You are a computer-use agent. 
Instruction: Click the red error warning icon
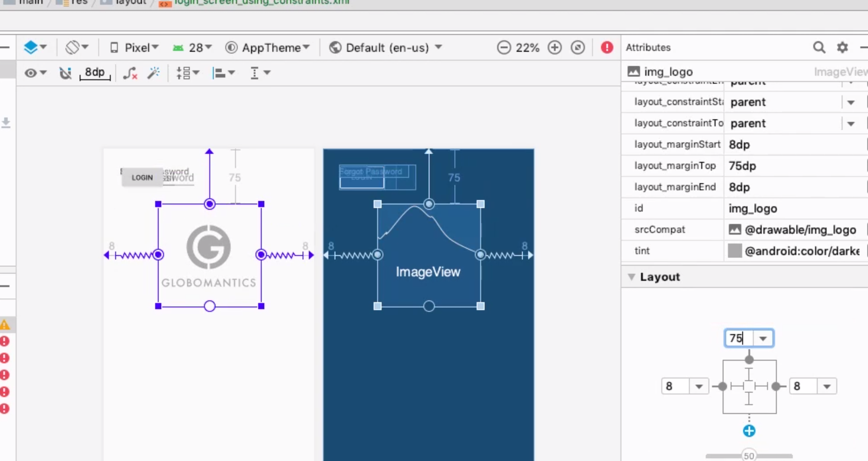[x=607, y=47]
